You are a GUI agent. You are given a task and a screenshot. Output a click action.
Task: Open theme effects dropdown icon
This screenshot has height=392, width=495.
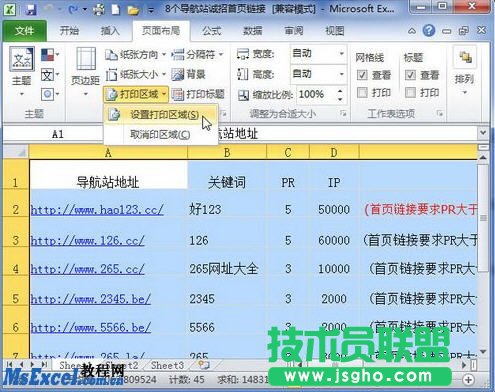pos(50,94)
